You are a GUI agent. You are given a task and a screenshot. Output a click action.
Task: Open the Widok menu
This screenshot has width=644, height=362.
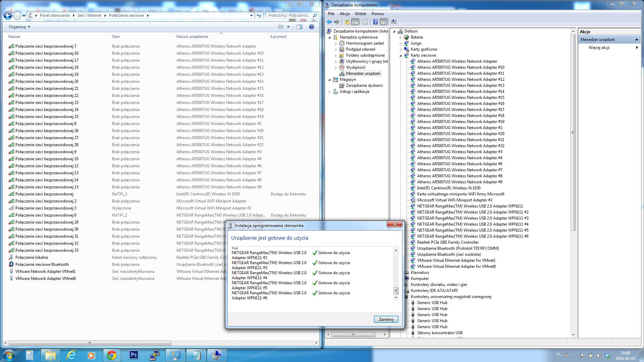click(x=361, y=14)
